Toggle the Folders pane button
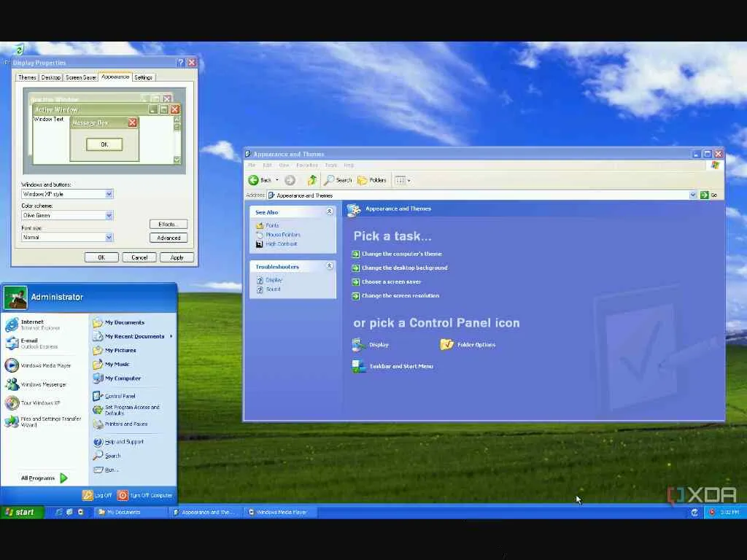 tap(372, 180)
